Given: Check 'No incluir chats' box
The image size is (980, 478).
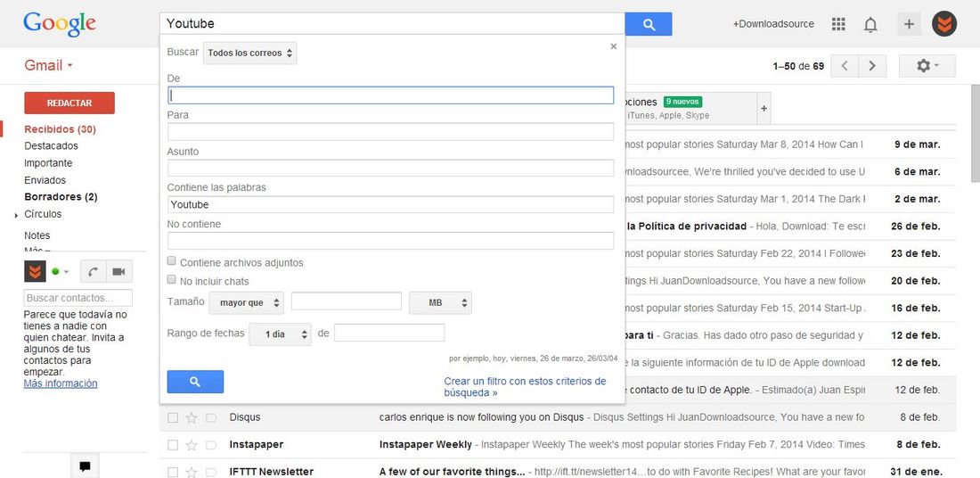Looking at the screenshot, I should click(172, 280).
